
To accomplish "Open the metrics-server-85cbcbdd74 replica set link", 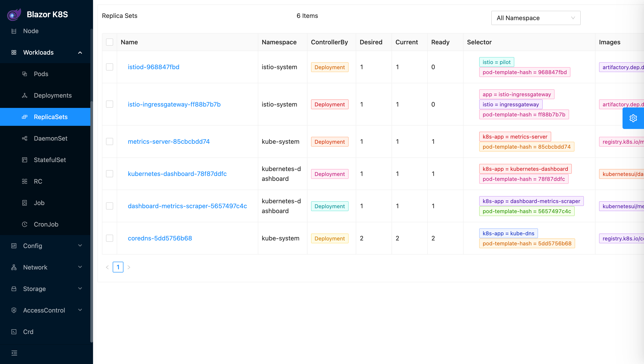I will [x=169, y=141].
